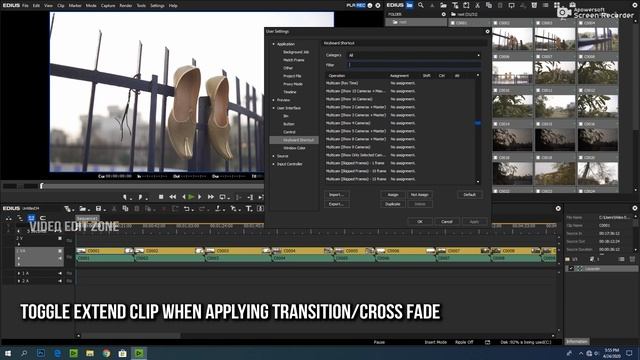
Task: Open the Category dropdown set to All
Action: click(x=414, y=55)
